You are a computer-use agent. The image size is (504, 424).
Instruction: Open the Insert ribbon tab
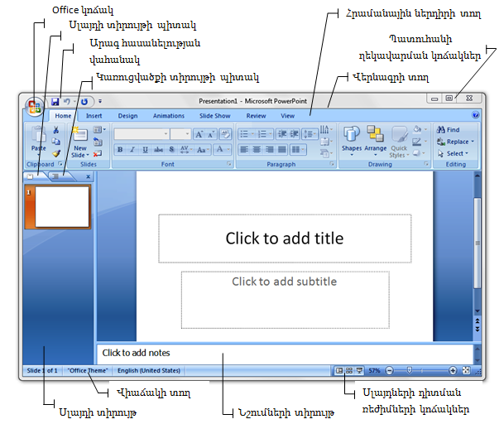click(94, 116)
